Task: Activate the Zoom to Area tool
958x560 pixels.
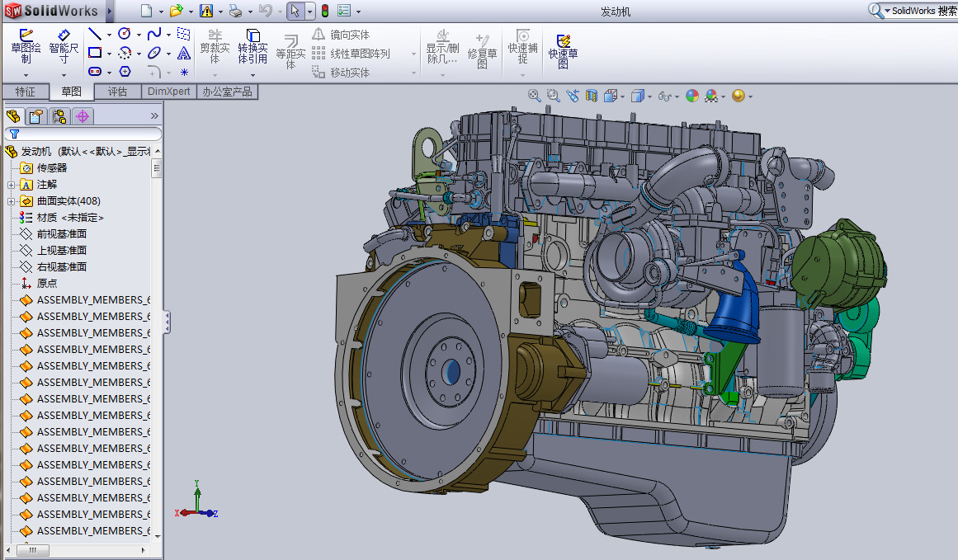Action: pyautogui.click(x=553, y=96)
